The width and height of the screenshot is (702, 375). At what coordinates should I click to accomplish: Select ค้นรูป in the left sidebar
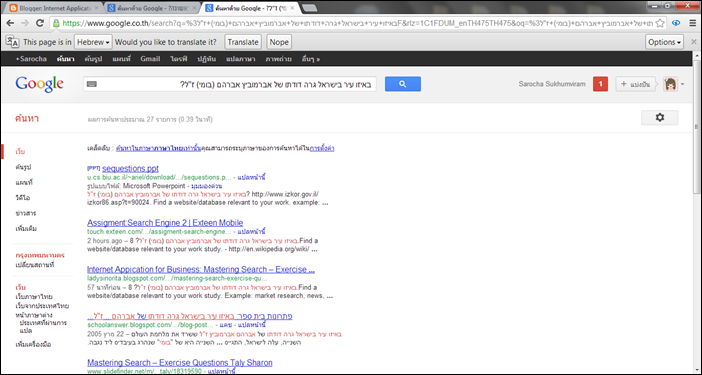(x=23, y=167)
